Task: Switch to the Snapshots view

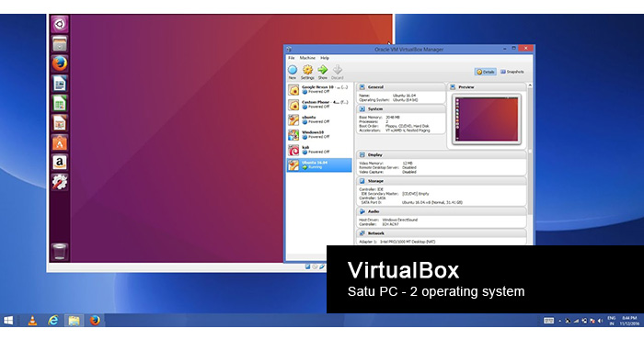Action: pyautogui.click(x=512, y=72)
